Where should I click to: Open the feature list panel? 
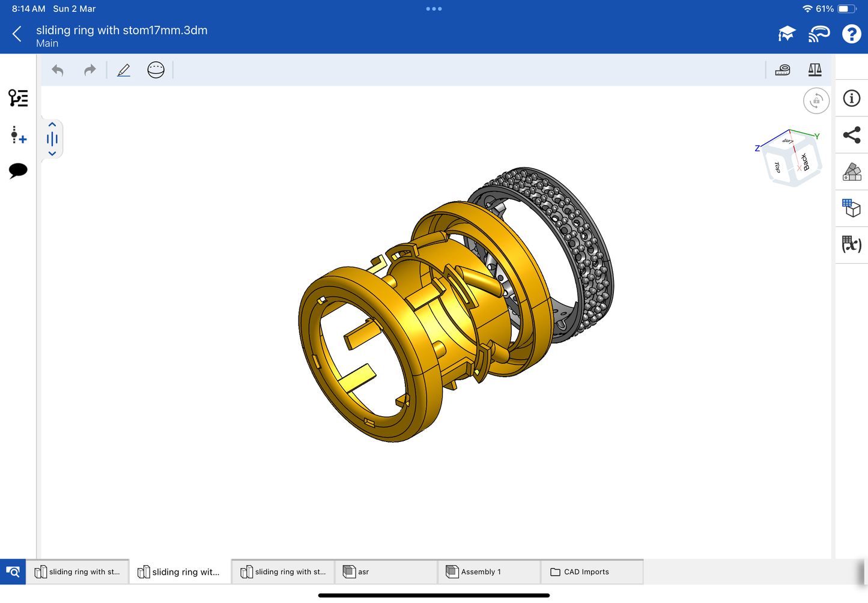(18, 98)
